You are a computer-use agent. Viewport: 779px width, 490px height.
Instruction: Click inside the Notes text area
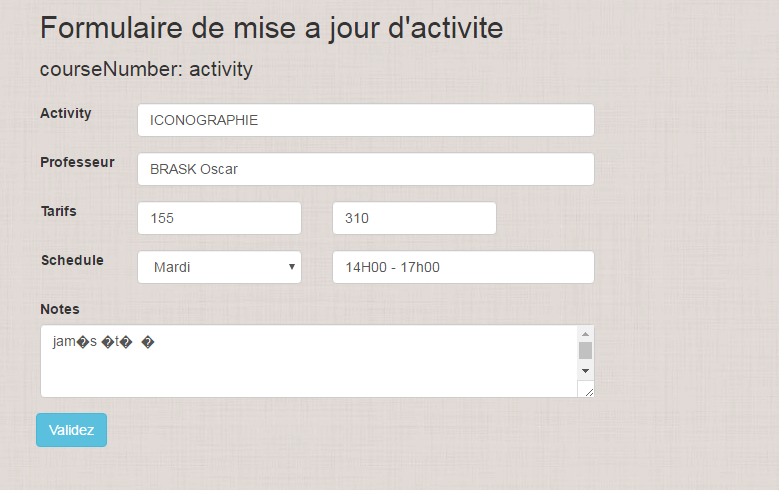(x=300, y=365)
